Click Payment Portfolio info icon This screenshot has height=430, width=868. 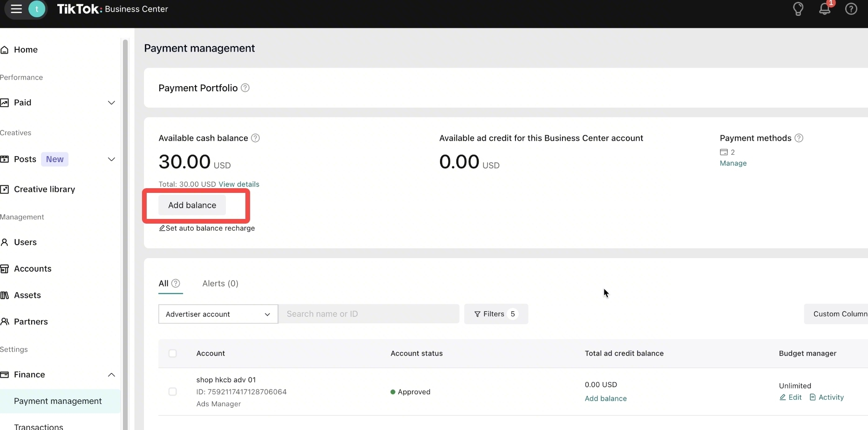[245, 88]
